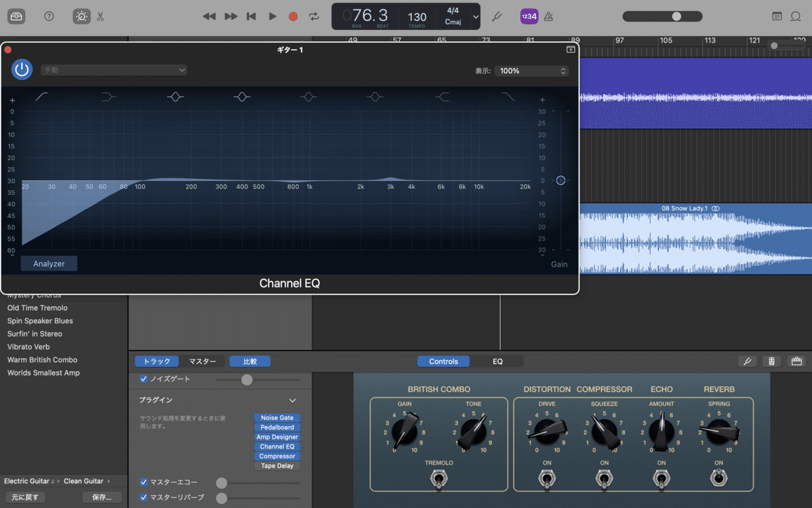Image resolution: width=812 pixels, height=508 pixels.
Task: Enable the low-pass filter band in Channel EQ
Action: (508, 97)
